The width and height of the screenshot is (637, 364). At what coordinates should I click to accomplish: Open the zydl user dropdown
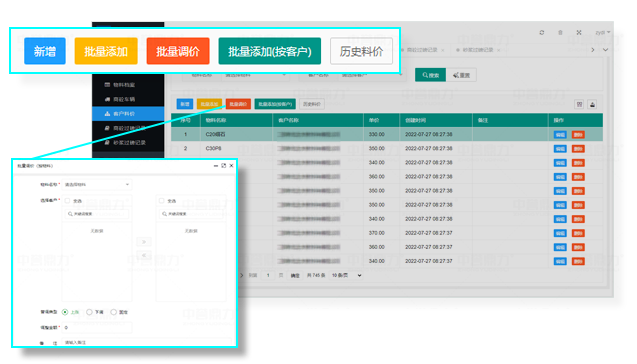click(x=602, y=32)
